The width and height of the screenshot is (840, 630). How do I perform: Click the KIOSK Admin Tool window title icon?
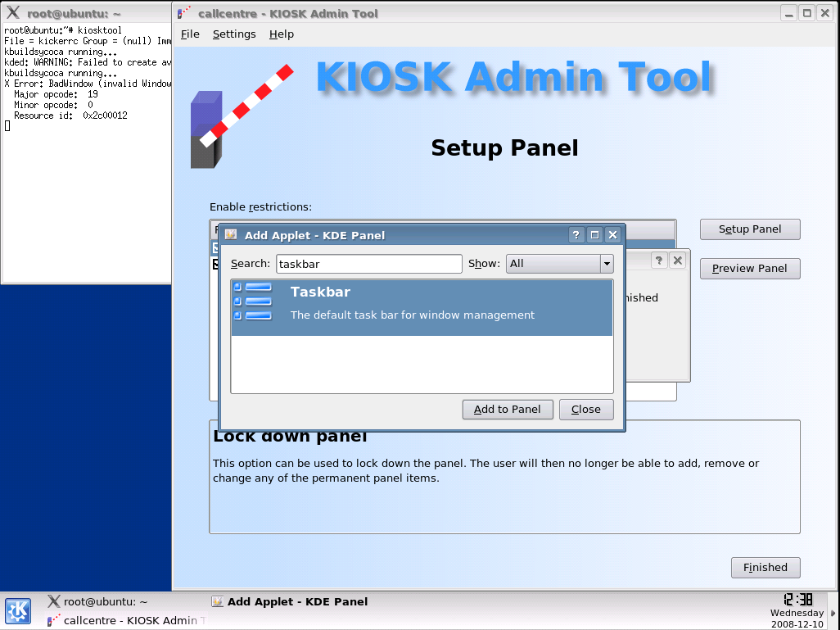point(184,13)
